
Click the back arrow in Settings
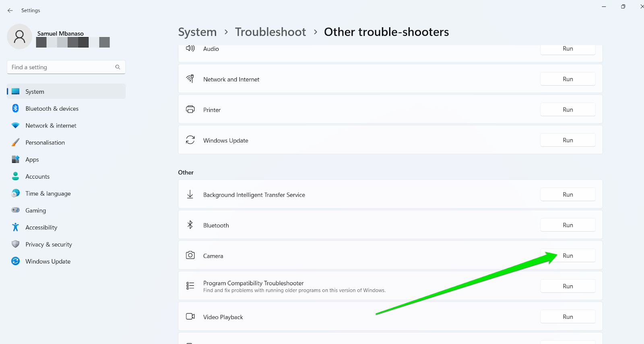(10, 10)
